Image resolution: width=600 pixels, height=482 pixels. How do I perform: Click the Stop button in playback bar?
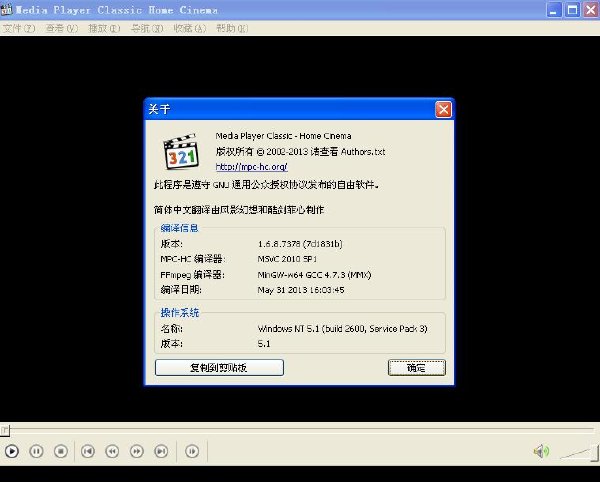point(61,451)
